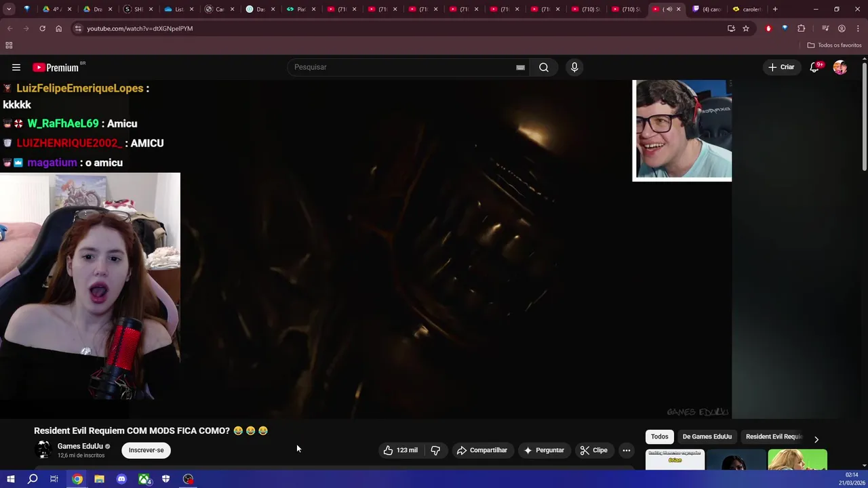Go to YouTube Premium home logo
Image resolution: width=868 pixels, height=488 pixels.
tap(56, 67)
